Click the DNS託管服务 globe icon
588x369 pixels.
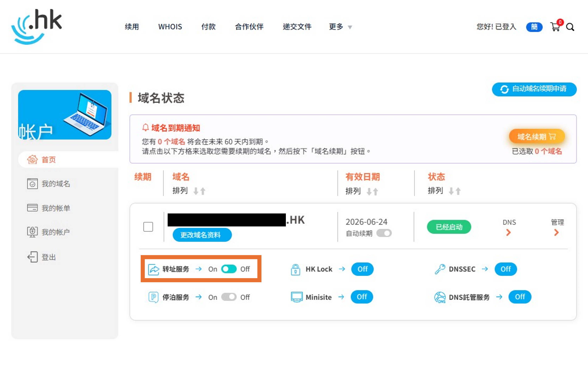coord(440,297)
